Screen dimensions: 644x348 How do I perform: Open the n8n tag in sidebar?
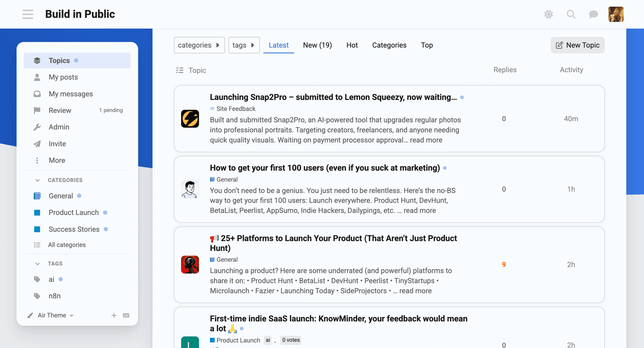point(54,296)
